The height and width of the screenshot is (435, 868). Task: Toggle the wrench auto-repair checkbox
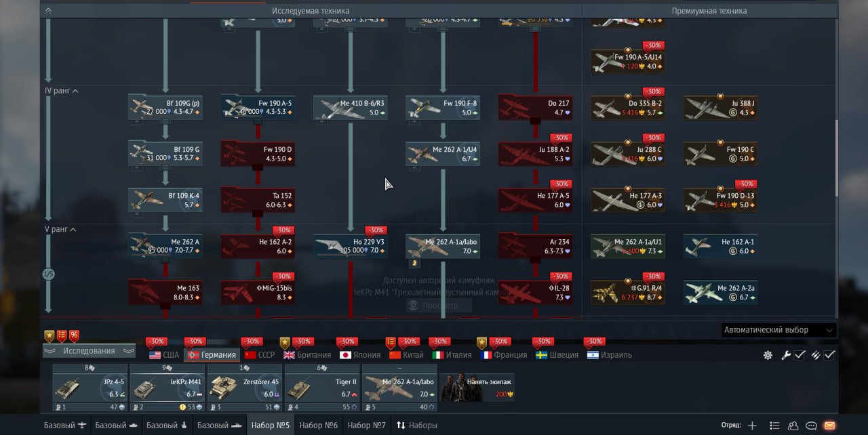pos(800,355)
